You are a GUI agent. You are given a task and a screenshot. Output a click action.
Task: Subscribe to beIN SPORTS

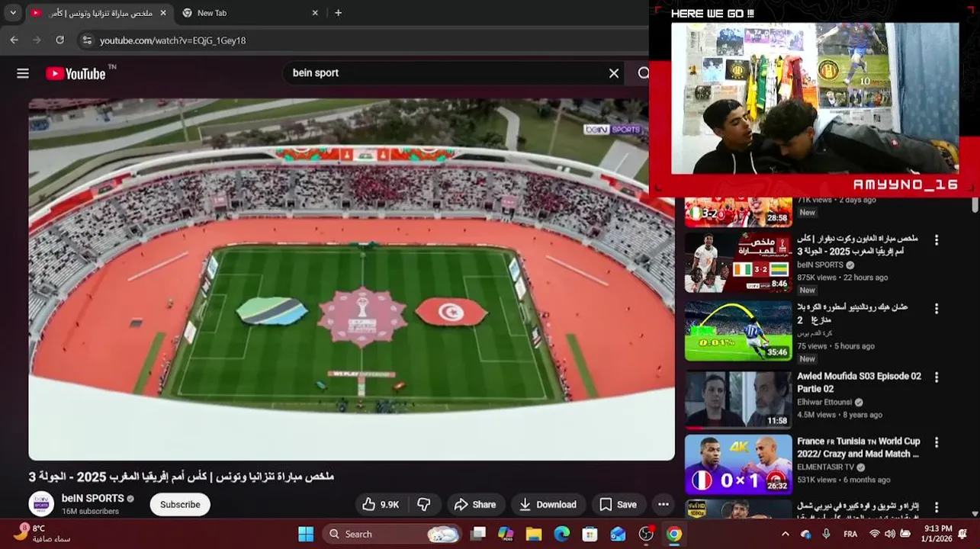(180, 505)
